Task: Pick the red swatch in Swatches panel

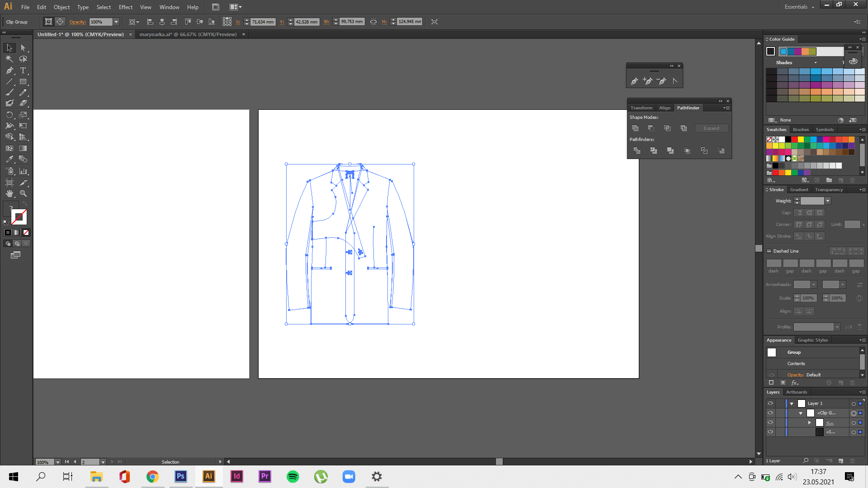Action: (x=794, y=140)
